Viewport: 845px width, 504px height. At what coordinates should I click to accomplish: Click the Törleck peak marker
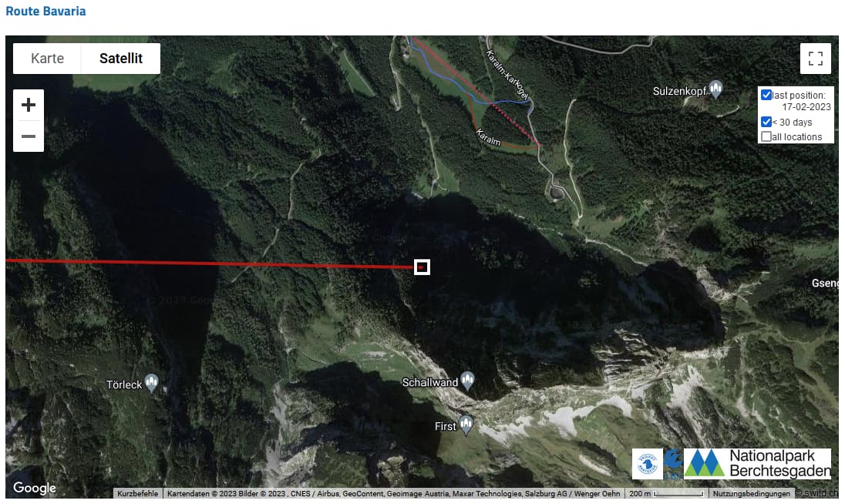click(152, 383)
